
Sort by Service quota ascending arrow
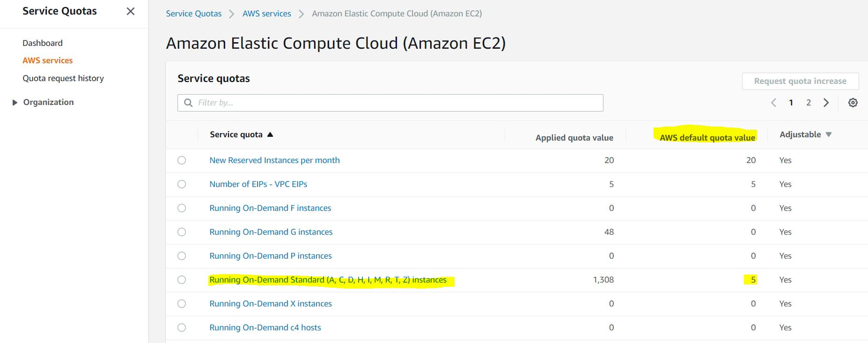pos(270,135)
